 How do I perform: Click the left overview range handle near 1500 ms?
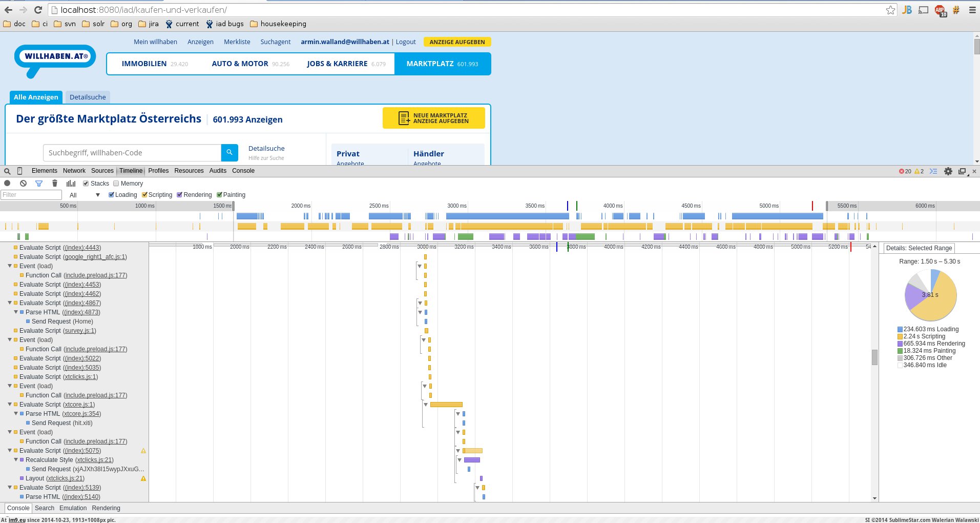[234, 206]
